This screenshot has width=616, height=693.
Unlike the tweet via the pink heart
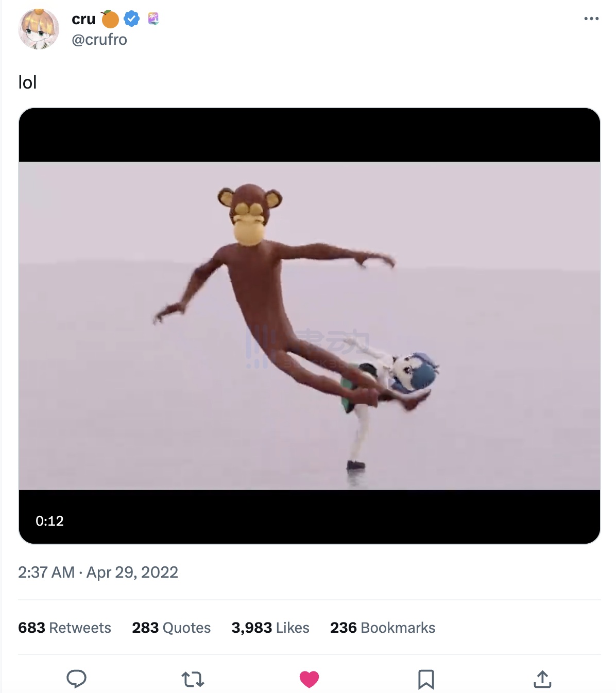tap(309, 679)
